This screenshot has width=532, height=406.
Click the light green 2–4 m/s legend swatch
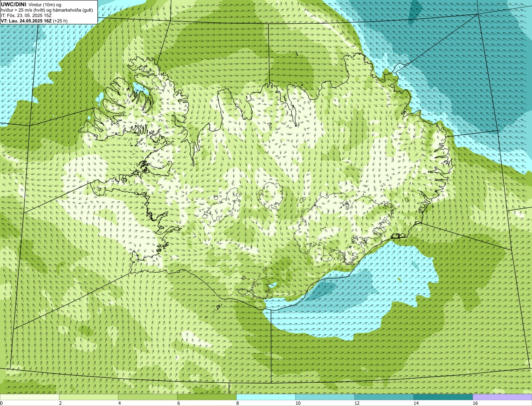[x=89, y=397]
